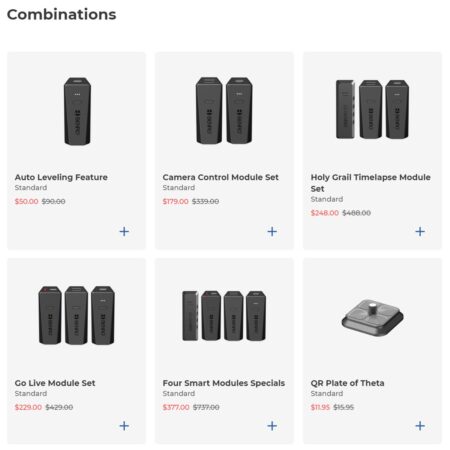View Go Live Module Set image
This screenshot has width=450, height=450.
76,315
